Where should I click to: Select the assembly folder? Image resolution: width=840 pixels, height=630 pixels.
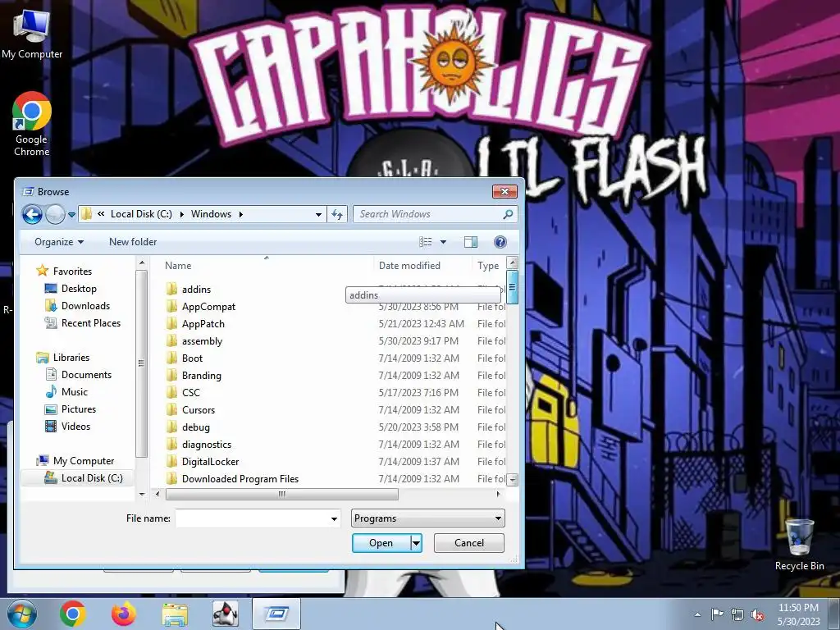(202, 341)
